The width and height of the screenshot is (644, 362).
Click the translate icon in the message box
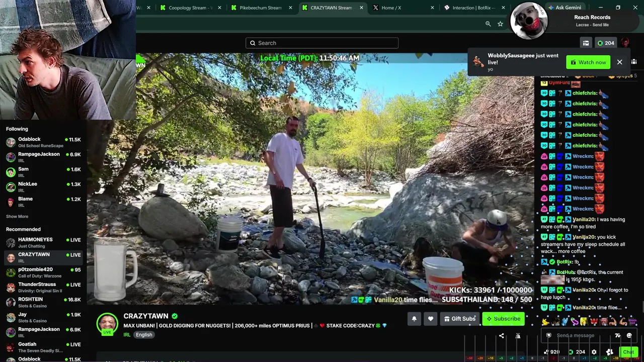[x=617, y=335]
